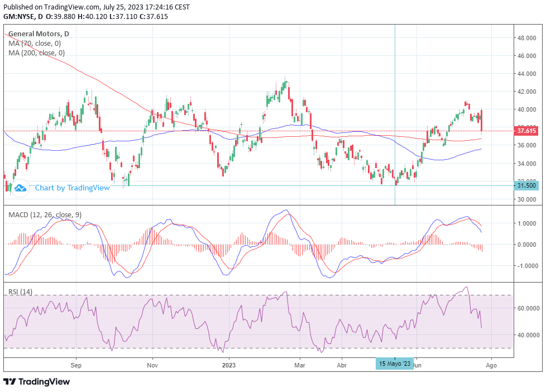Select the General Motors, D title
Screen dimensions: 546x392
tap(39, 34)
